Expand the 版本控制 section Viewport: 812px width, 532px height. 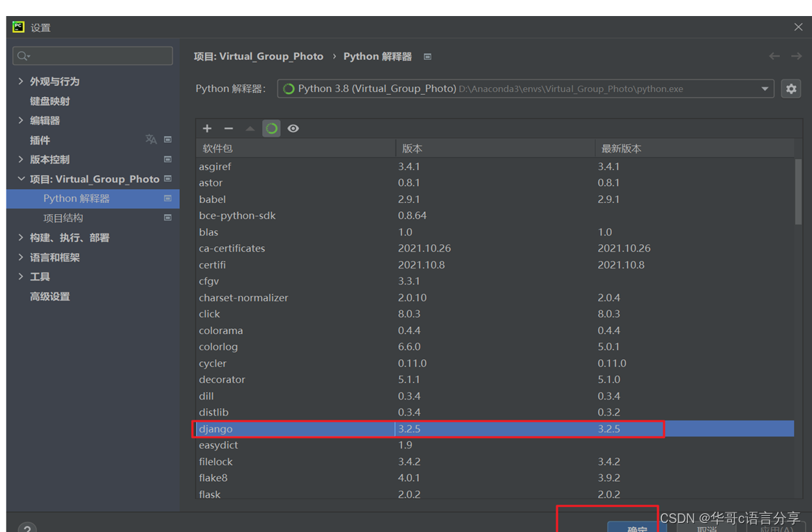(21, 159)
